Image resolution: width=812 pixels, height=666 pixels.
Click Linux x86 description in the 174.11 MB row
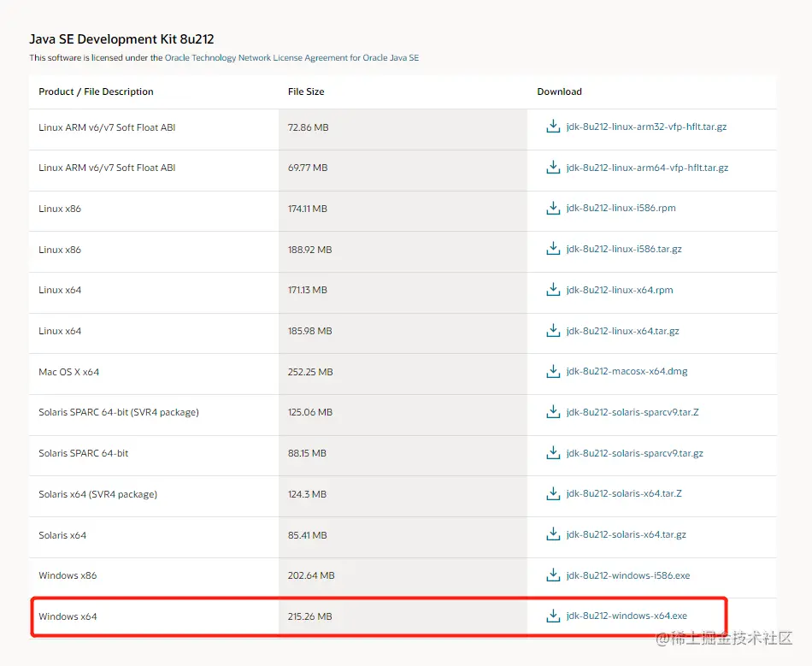(x=60, y=209)
